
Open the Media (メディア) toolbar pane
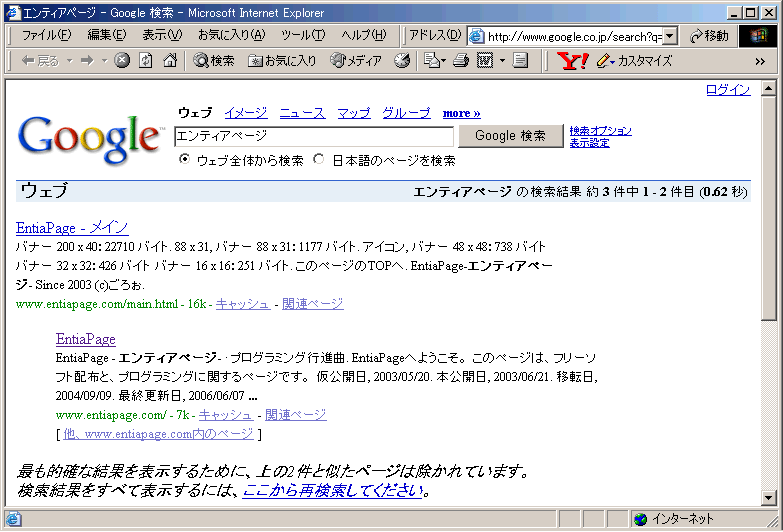click(356, 61)
